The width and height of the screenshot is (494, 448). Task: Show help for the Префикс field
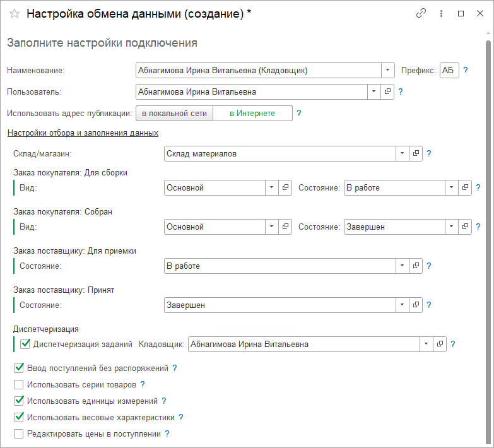[466, 70]
